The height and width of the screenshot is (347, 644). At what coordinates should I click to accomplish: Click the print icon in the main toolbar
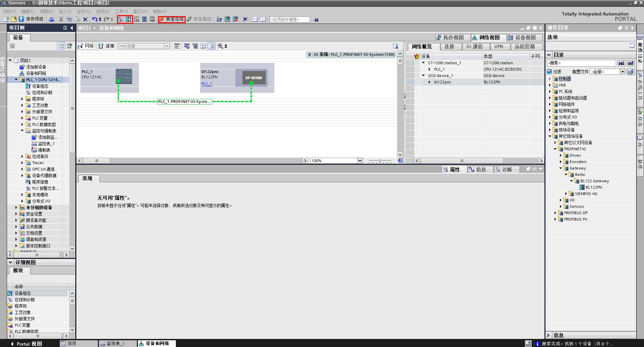pos(51,19)
